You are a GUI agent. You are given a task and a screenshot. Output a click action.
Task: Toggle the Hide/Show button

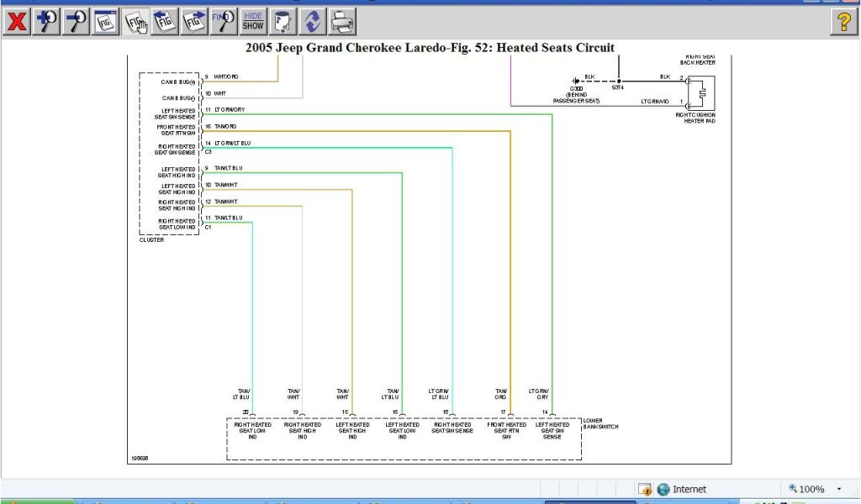pyautogui.click(x=253, y=21)
